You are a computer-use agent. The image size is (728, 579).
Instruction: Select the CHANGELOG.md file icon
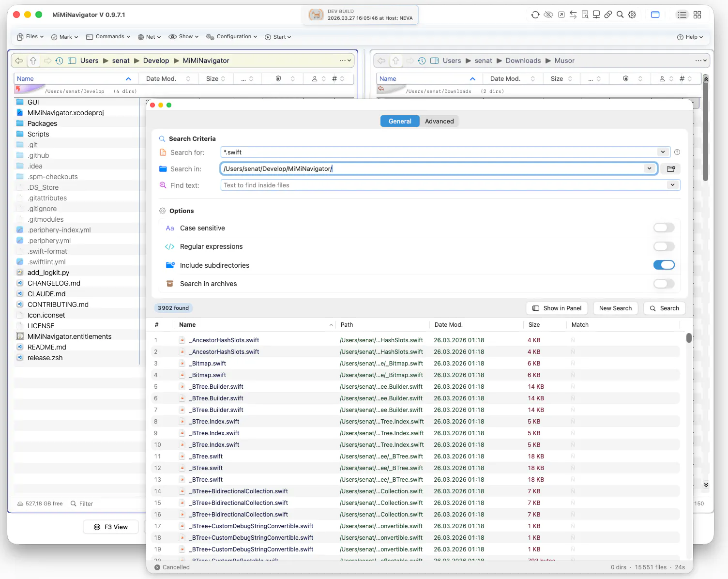[20, 283]
